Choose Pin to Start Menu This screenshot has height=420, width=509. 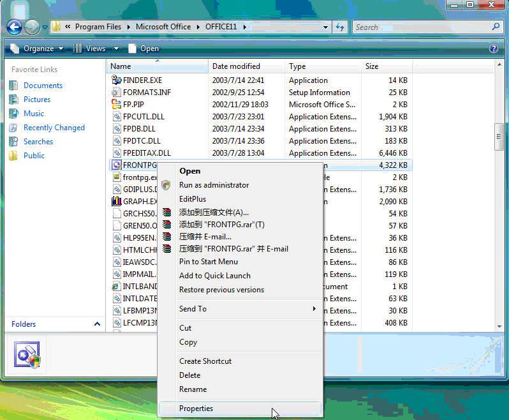pos(240,262)
